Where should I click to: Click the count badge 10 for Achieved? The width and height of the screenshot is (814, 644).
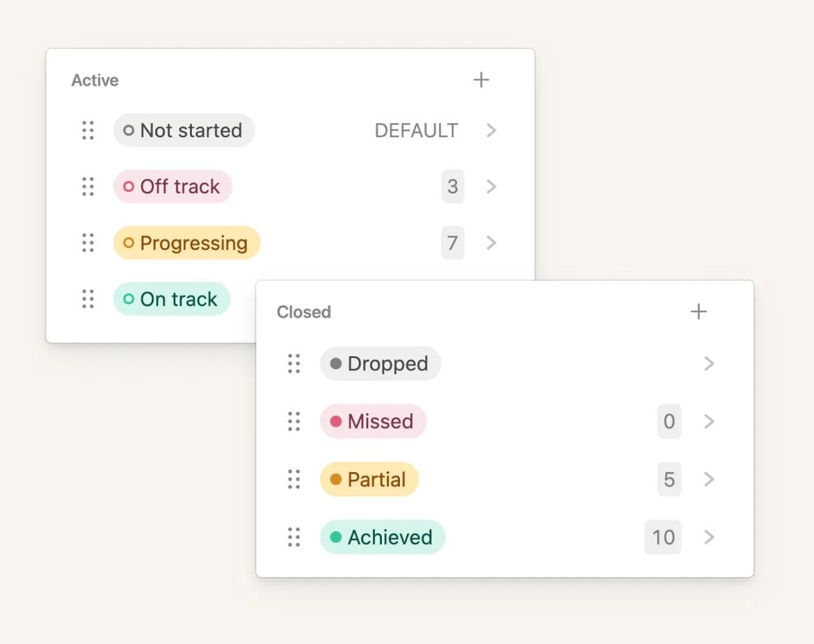663,537
